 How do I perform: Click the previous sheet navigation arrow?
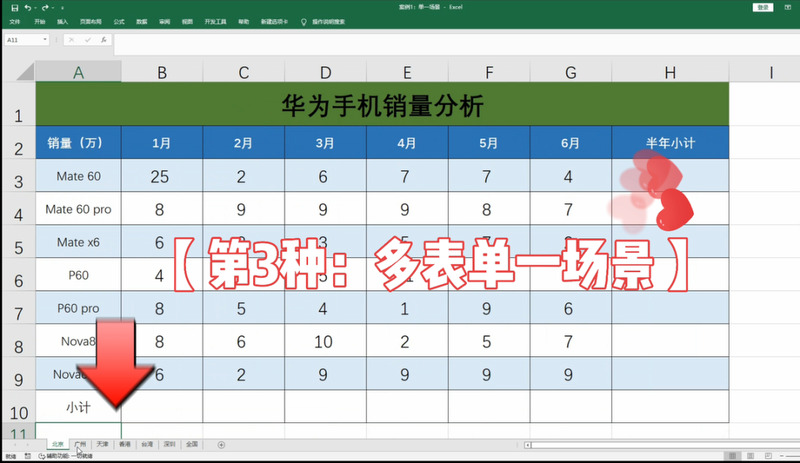15,445
